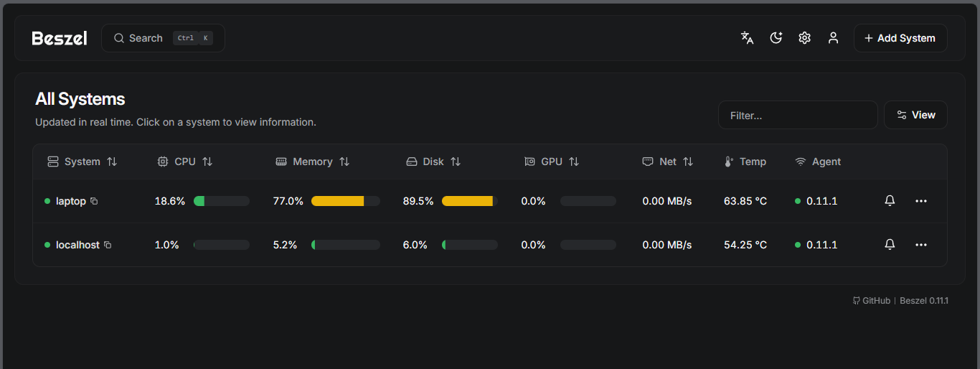Copy localhost host icon
Image resolution: width=980 pixels, height=369 pixels.
[x=108, y=245]
